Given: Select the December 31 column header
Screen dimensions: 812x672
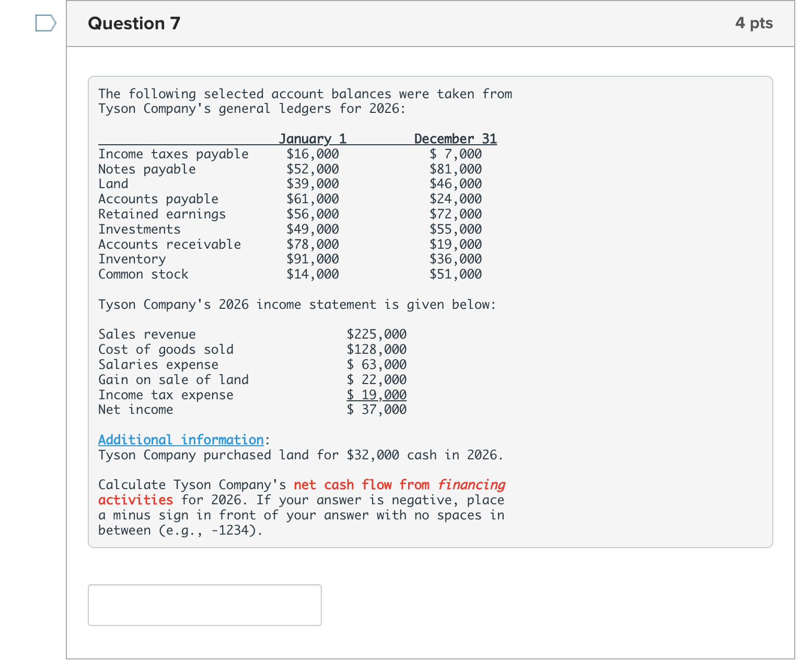Looking at the screenshot, I should (455, 139).
